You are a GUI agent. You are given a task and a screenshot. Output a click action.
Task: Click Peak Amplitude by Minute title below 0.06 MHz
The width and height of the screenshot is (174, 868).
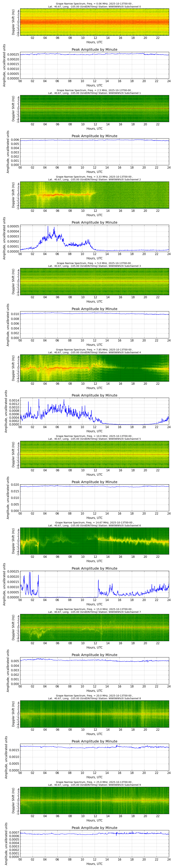(94, 49)
